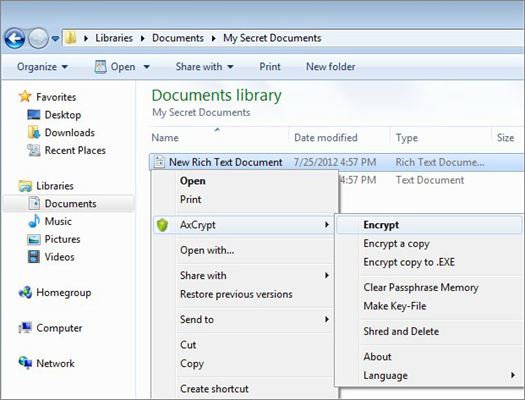The image size is (525, 400).
Task: Expand the Organize dropdown menu
Action: click(42, 67)
